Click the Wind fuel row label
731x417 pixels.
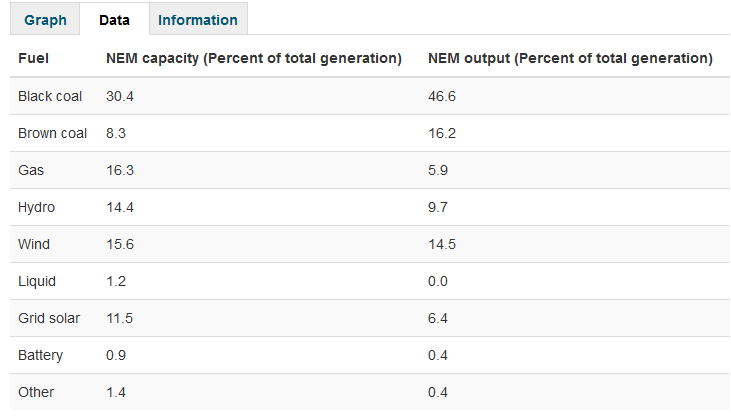tap(34, 244)
